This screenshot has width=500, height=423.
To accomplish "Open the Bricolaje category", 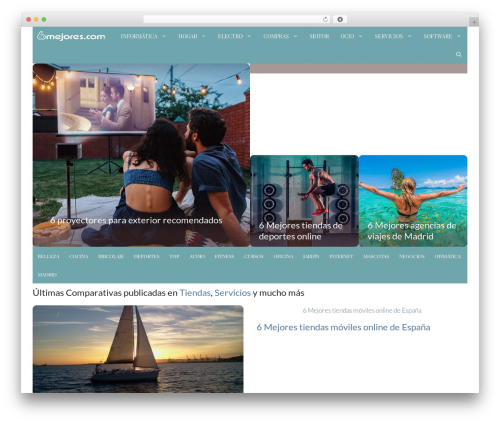I will [x=111, y=256].
